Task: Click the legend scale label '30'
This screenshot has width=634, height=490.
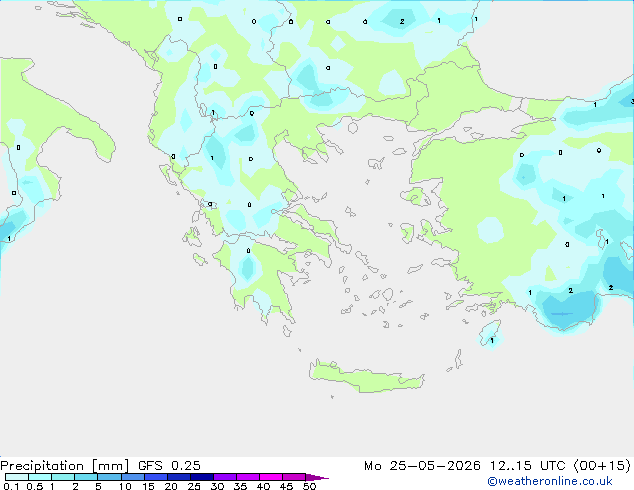Action: pos(217,486)
